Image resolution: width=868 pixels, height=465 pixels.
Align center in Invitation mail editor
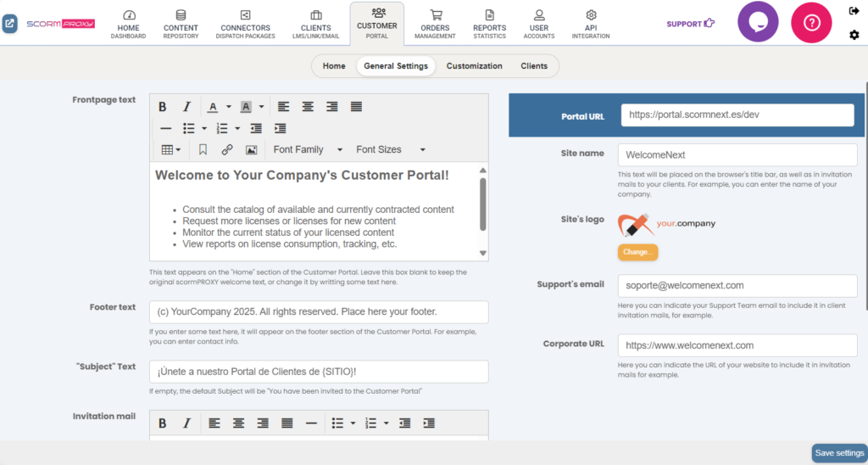(238, 423)
